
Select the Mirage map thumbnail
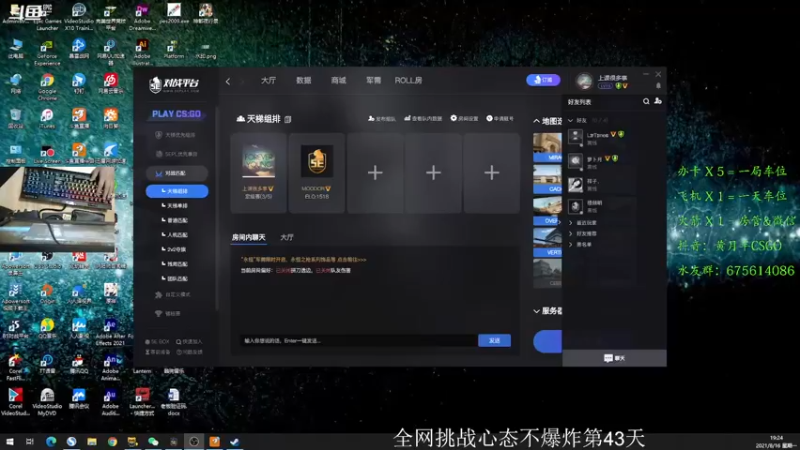click(547, 147)
